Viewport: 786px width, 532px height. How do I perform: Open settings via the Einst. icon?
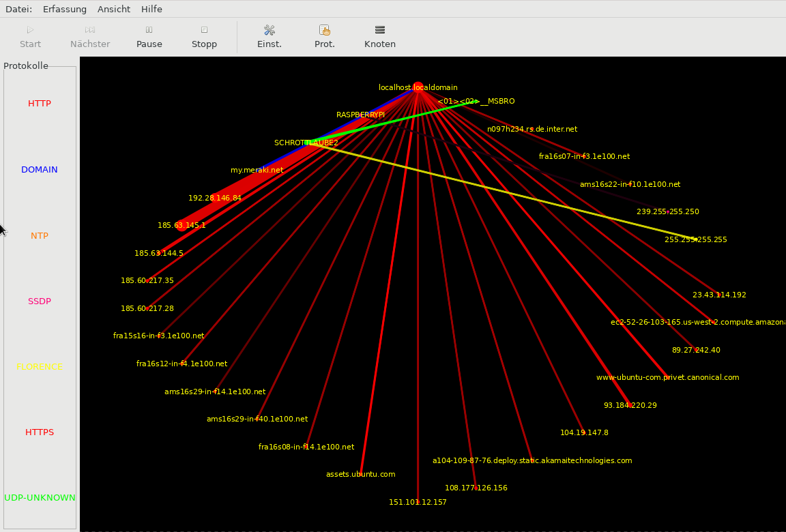tap(270, 31)
